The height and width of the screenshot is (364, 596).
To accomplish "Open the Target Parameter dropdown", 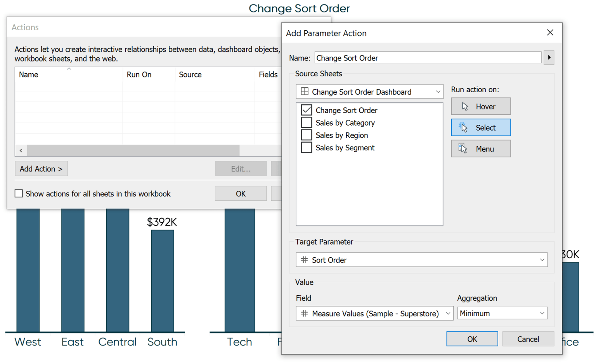I will pyautogui.click(x=542, y=260).
